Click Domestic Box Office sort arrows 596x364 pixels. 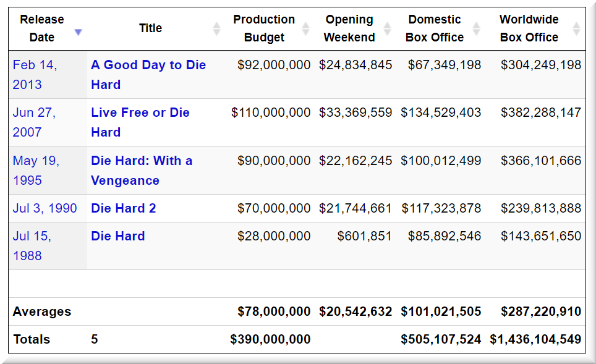476,28
